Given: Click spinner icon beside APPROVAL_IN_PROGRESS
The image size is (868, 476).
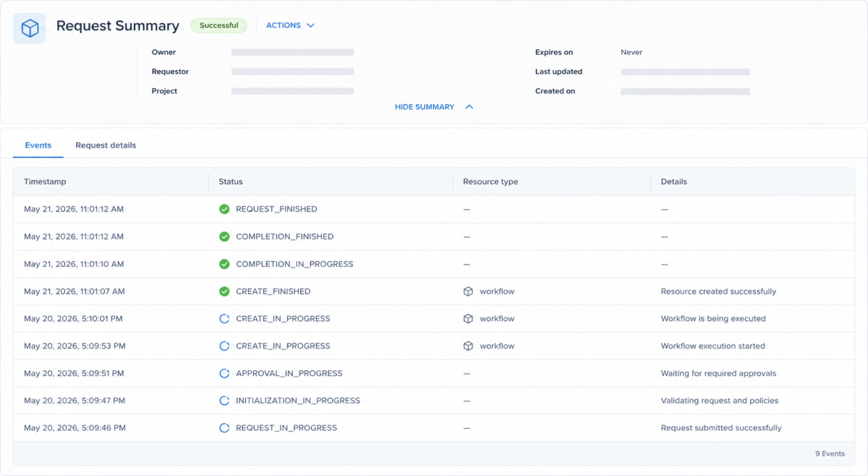Looking at the screenshot, I should coord(224,373).
